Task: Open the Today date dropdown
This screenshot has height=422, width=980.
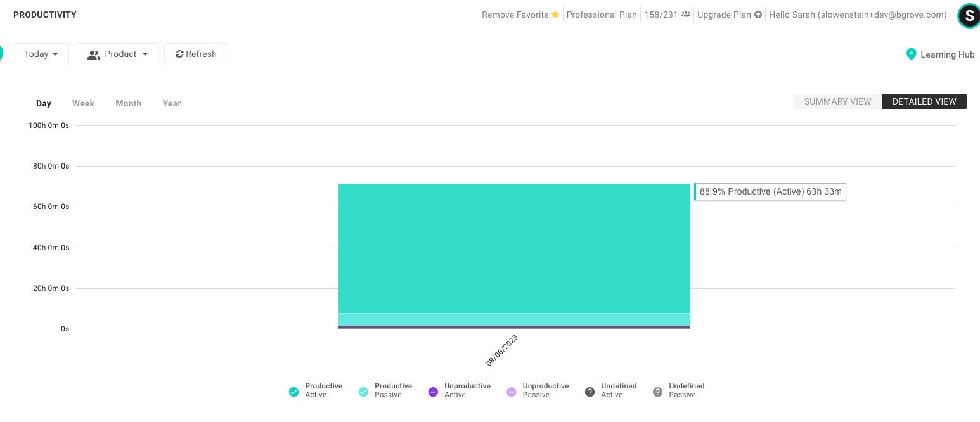Action: coord(41,54)
